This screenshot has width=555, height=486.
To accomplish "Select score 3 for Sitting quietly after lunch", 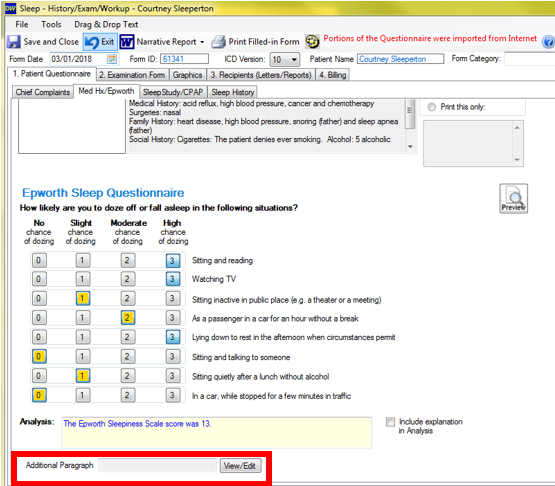I will point(172,376).
